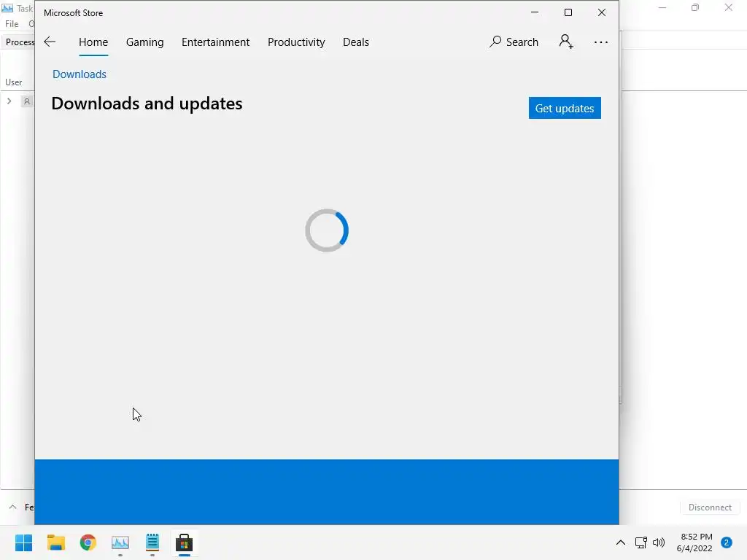Open the Windows Start menu
Viewport: 747px width, 560px height.
24,542
